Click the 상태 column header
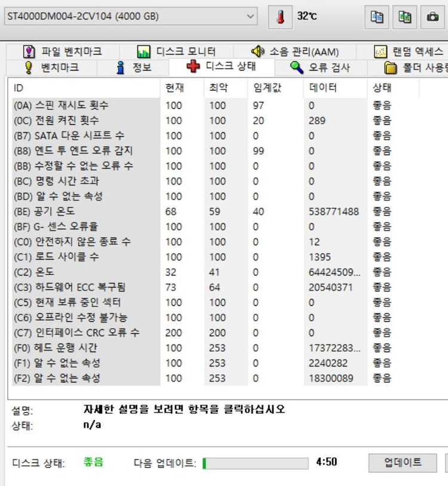448x486 pixels. [393, 88]
